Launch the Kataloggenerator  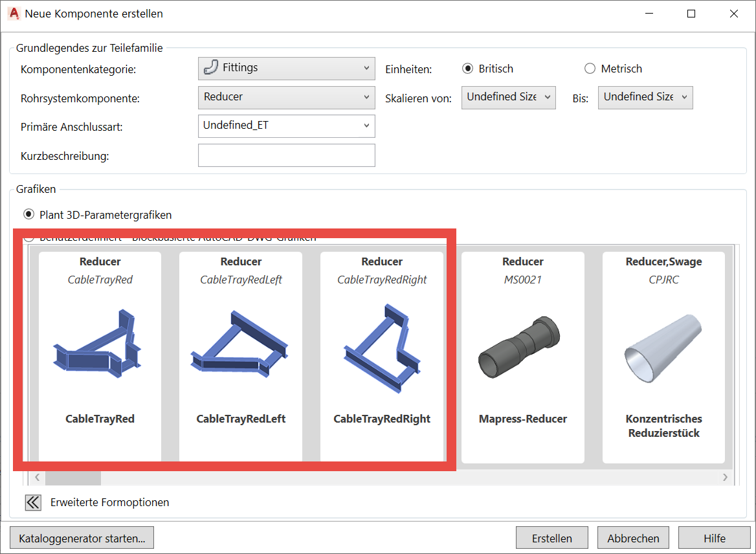click(82, 537)
